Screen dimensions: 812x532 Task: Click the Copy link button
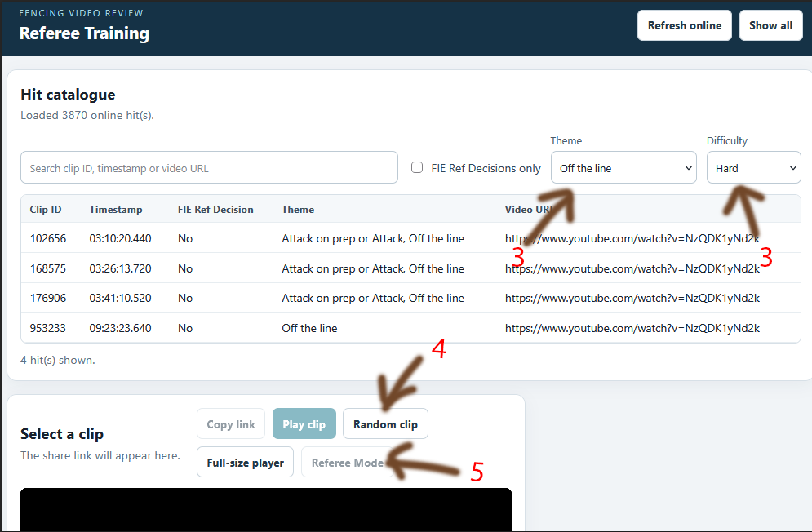click(231, 424)
